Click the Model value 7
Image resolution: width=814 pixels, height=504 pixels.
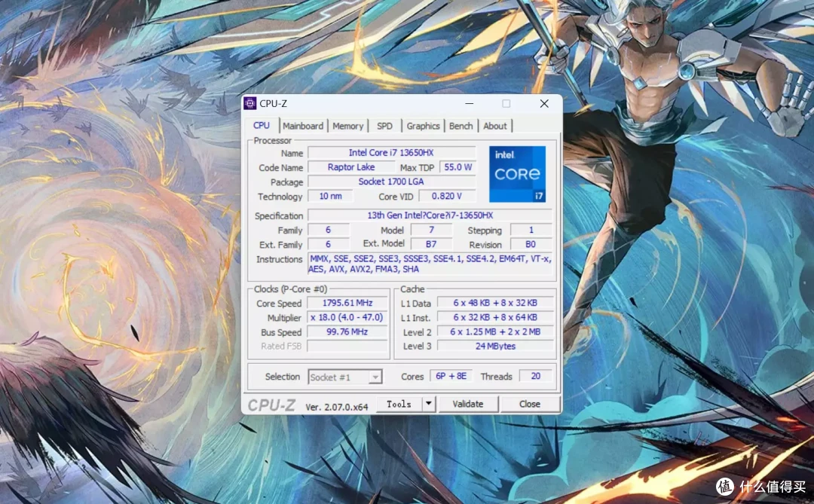431,230
